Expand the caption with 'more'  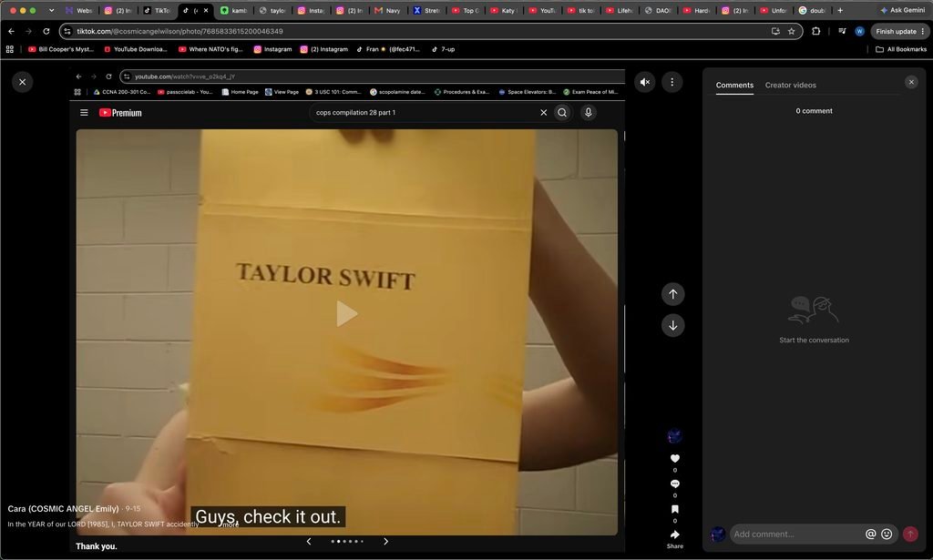coord(231,524)
